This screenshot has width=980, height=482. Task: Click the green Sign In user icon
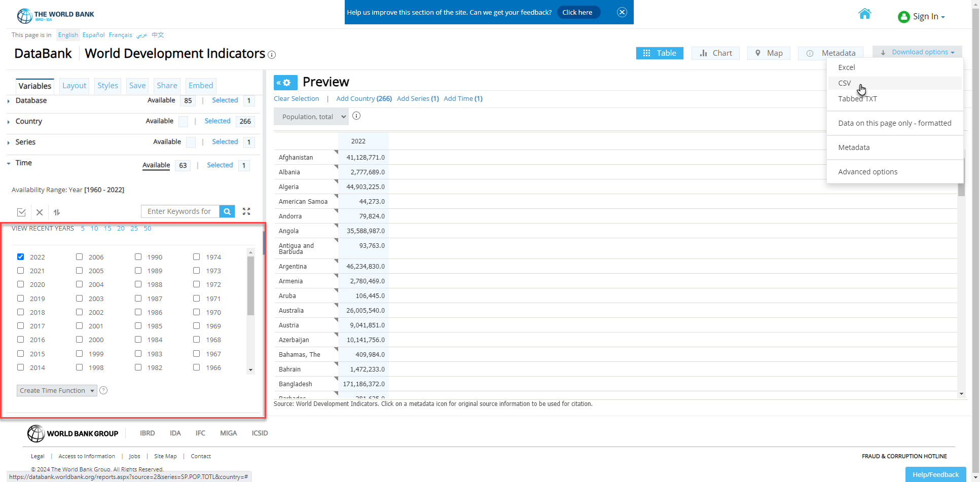(903, 17)
